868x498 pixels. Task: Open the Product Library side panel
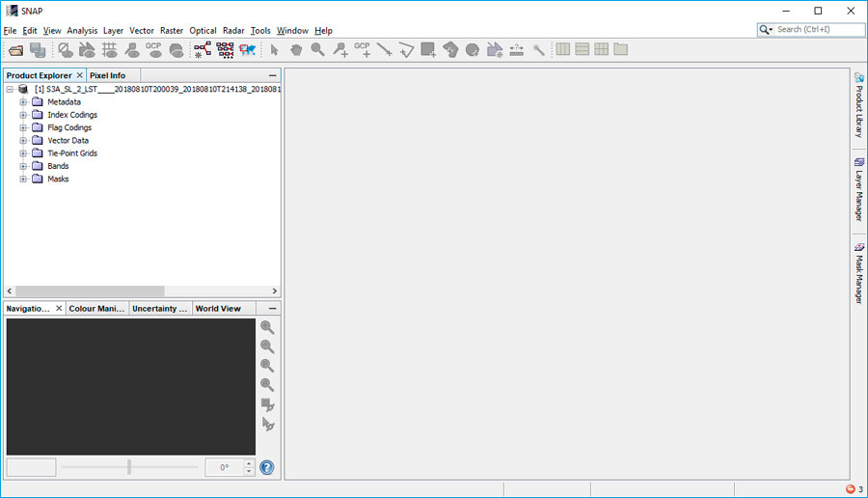click(858, 104)
